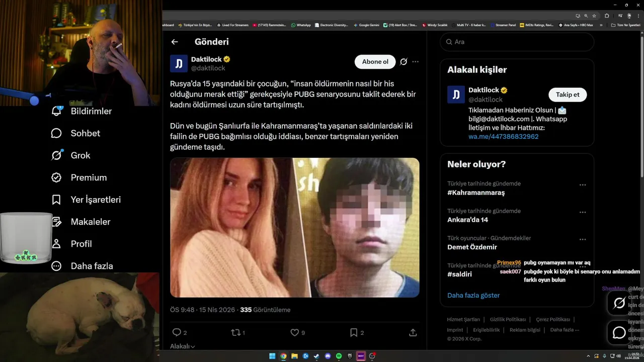This screenshot has height=362, width=644.
Task: Go back using the arrow beside Gönderi
Action: pyautogui.click(x=175, y=42)
